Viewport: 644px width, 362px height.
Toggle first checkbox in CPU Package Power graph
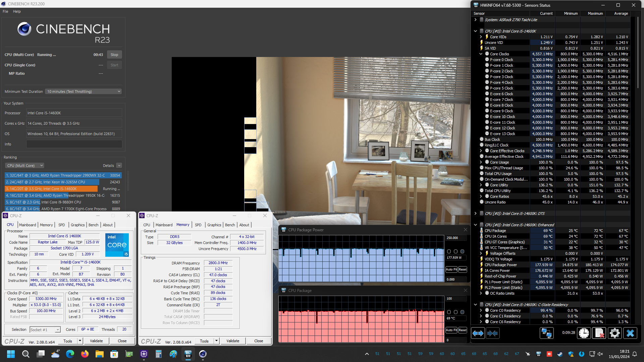449,251
